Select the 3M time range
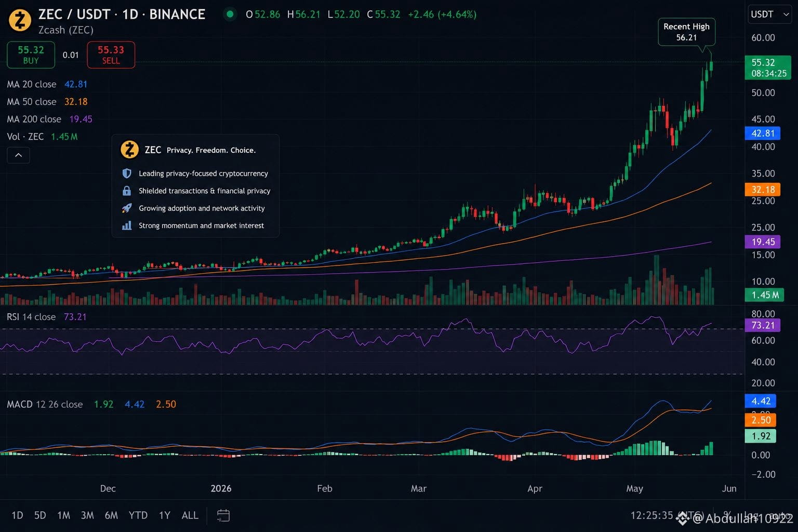This screenshot has width=798, height=532. coord(87,515)
